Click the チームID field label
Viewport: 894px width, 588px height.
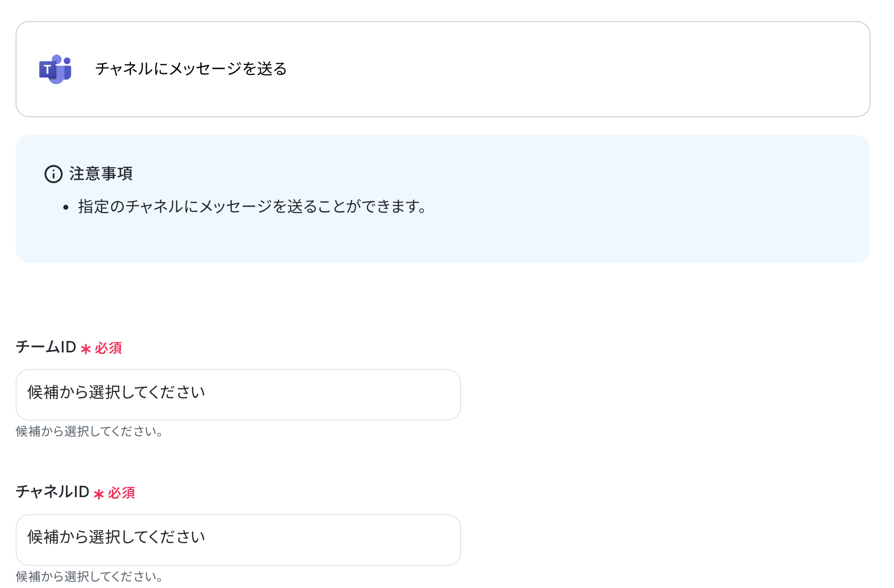[46, 347]
